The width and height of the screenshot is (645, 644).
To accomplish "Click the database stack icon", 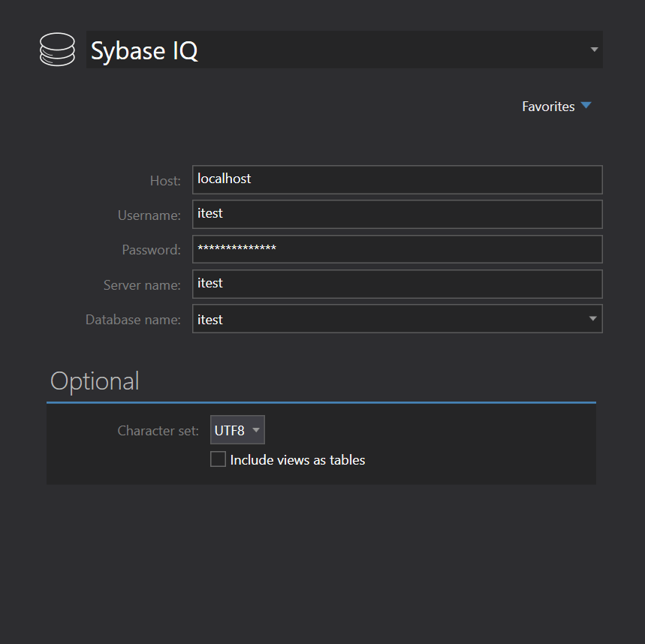I will click(57, 50).
